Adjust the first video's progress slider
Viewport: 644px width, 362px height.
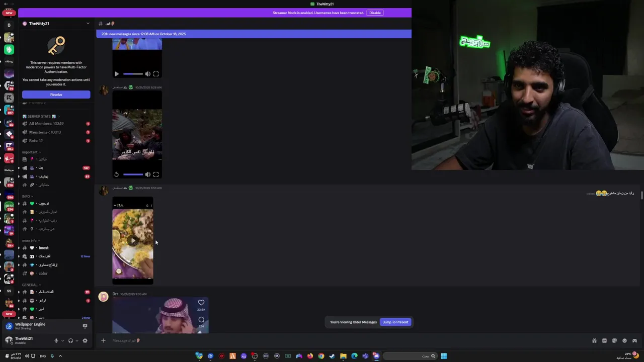pos(133,74)
